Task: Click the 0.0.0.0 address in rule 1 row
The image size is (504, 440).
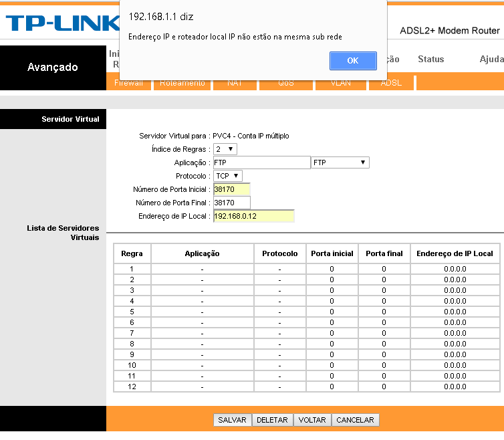Action: pos(455,269)
